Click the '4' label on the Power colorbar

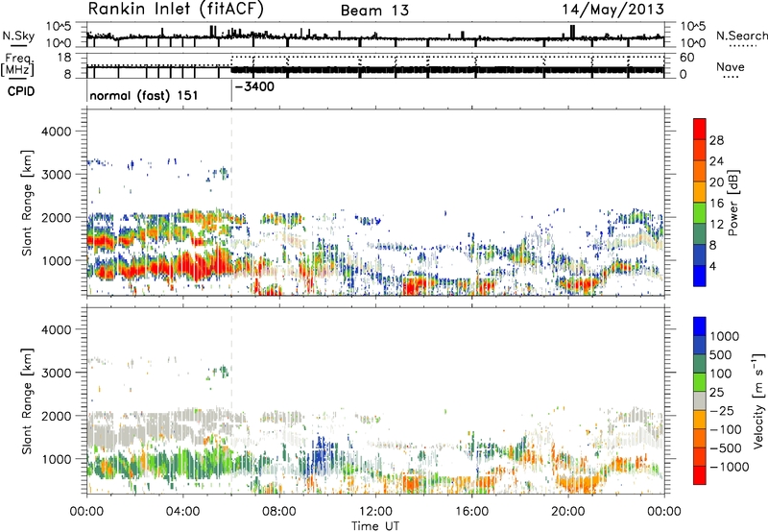(713, 266)
